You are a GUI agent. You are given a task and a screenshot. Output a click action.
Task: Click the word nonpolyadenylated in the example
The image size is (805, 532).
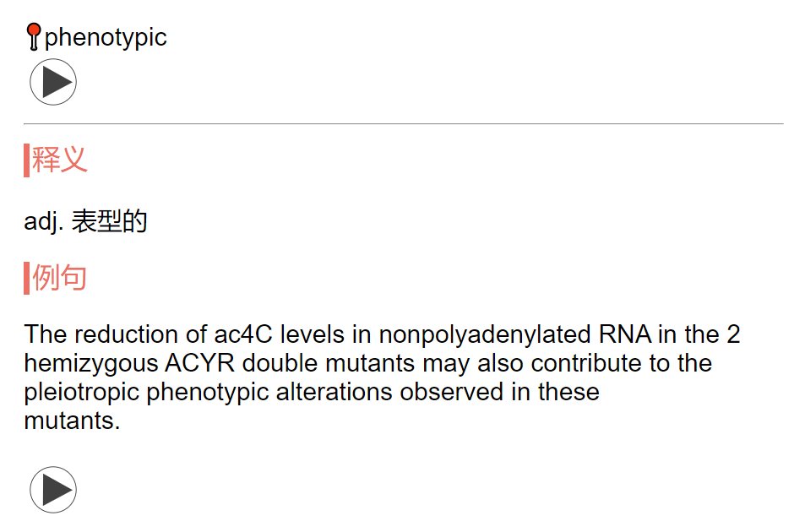(485, 335)
